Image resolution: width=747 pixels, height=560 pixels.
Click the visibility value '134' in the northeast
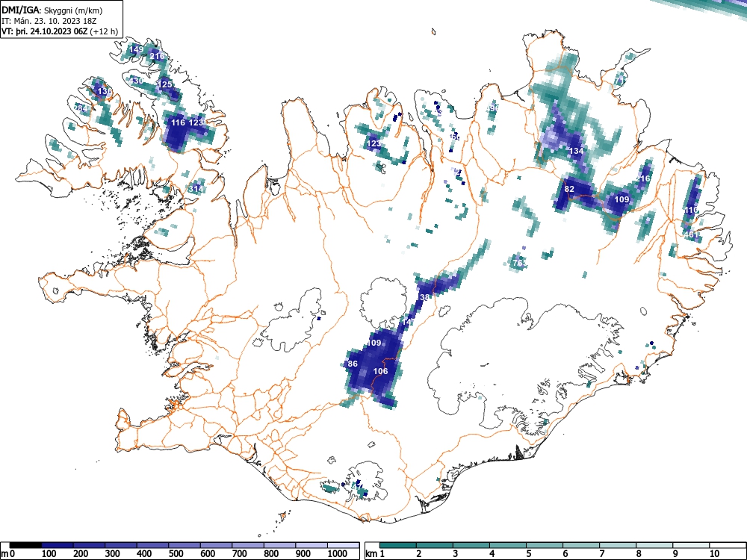(577, 151)
